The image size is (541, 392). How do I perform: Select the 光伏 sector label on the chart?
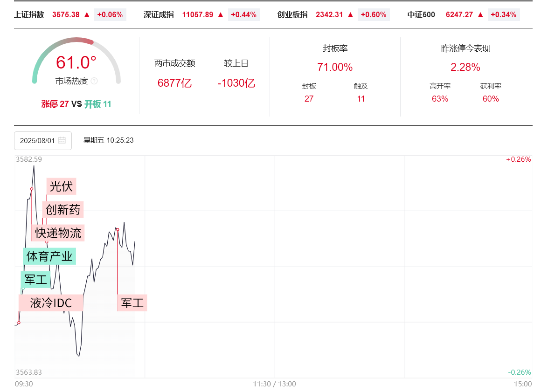coord(61,186)
